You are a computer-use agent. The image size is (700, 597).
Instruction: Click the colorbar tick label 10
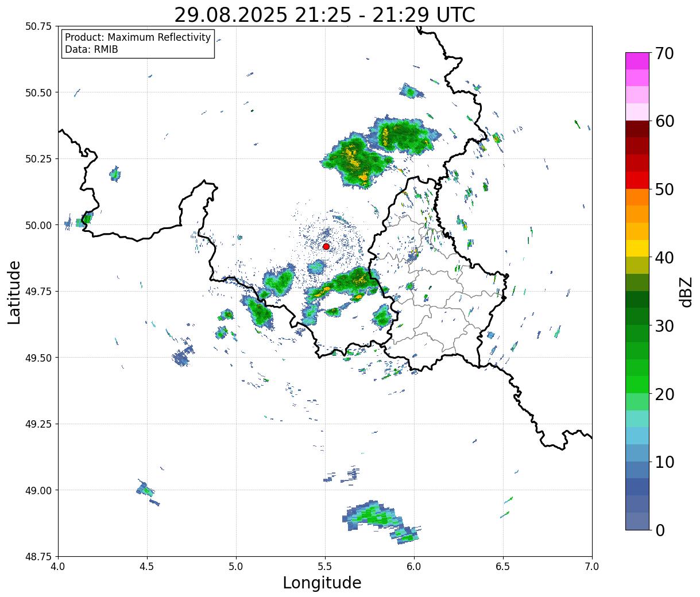[x=664, y=462]
